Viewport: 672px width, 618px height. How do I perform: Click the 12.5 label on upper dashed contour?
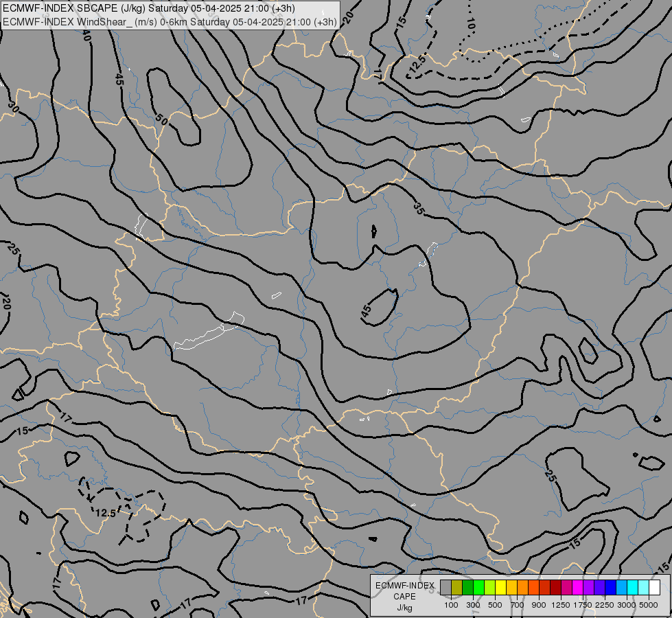click(x=417, y=65)
